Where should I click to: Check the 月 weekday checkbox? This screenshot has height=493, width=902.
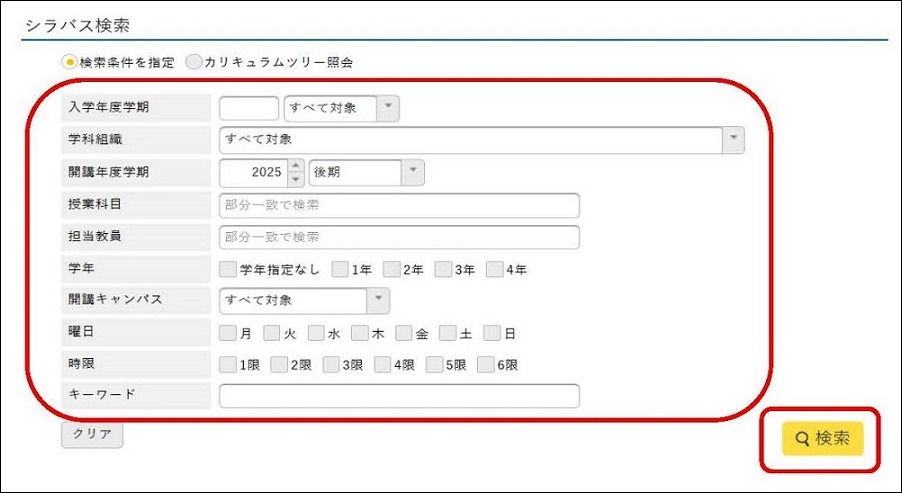(228, 333)
